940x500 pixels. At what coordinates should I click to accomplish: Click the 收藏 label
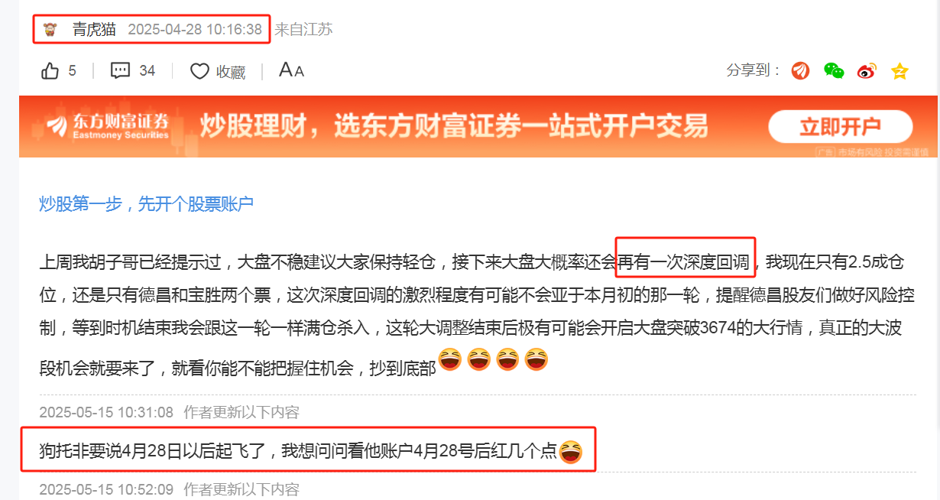pyautogui.click(x=231, y=72)
